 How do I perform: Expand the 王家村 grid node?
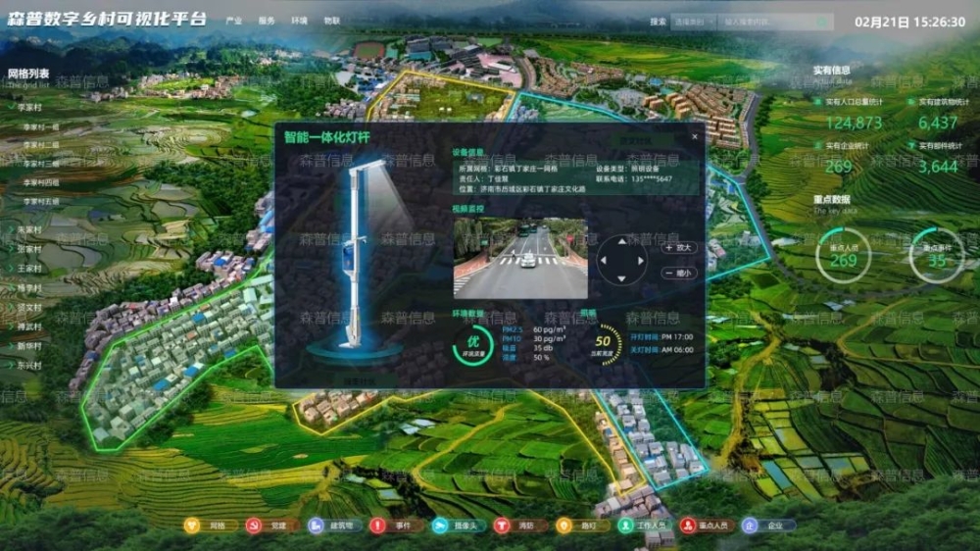tap(11, 269)
